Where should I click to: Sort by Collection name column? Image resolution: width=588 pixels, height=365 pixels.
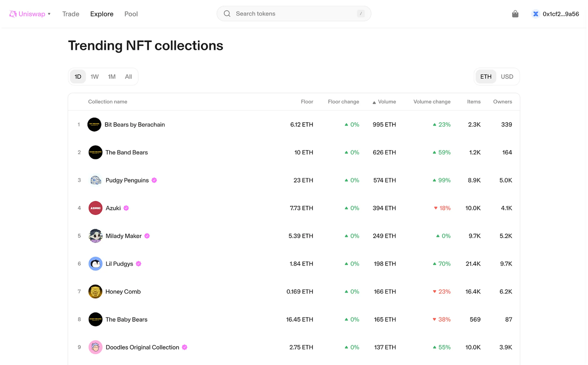[x=108, y=102]
